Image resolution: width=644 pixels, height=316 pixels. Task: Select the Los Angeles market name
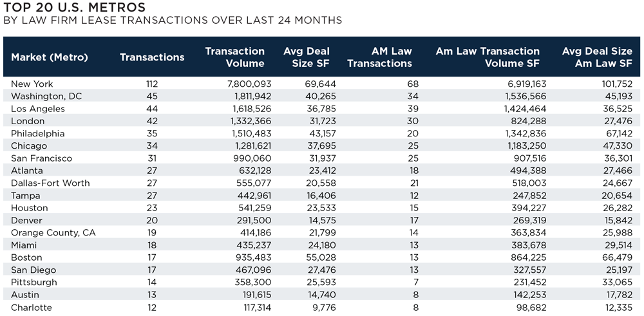click(x=38, y=109)
